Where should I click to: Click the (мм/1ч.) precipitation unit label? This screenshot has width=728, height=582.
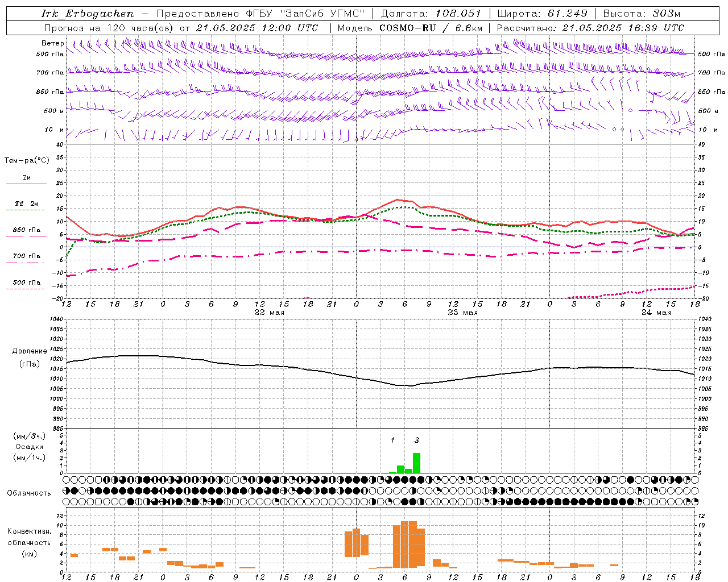(30, 458)
